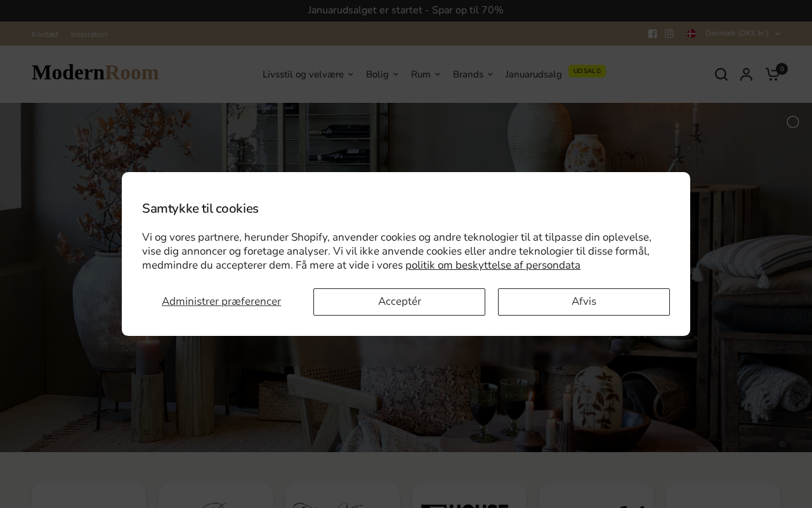Click the Afvis cookies button

584,302
